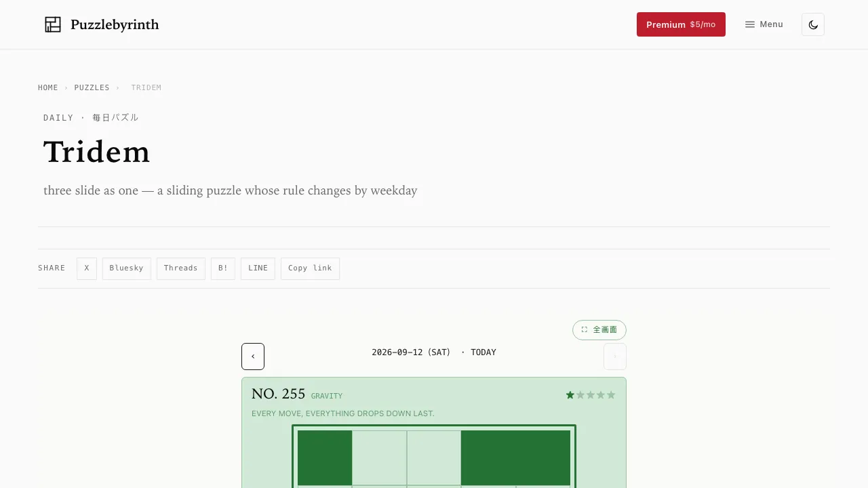Click the GRAVITY rule label
868x488 pixels.
pos(327,396)
